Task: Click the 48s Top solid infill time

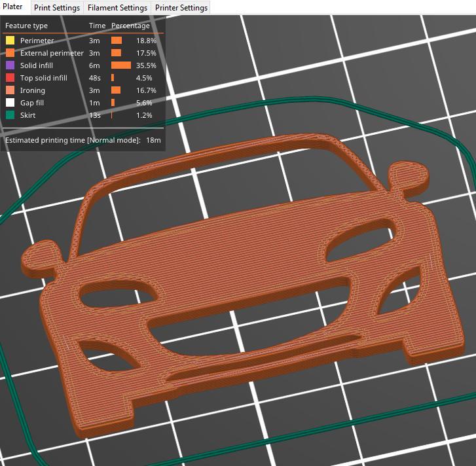Action: tap(95, 78)
